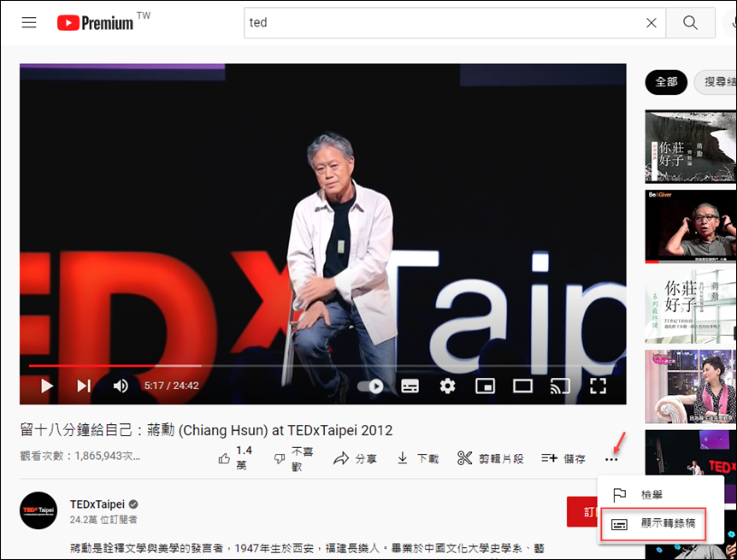Save video to playlist (儲存)
Viewport: 737px width, 560px height.
[563, 458]
